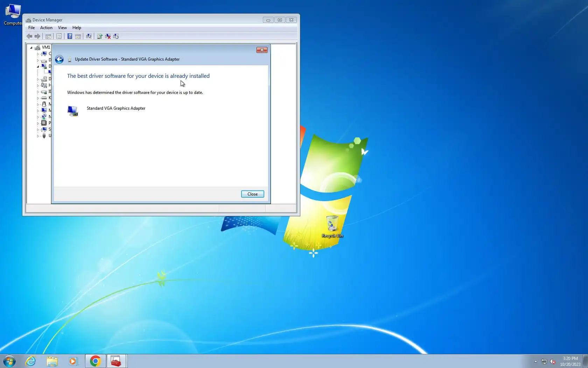The width and height of the screenshot is (588, 368).
Task: Open Windows Explorer folder on taskbar
Action: (x=52, y=361)
